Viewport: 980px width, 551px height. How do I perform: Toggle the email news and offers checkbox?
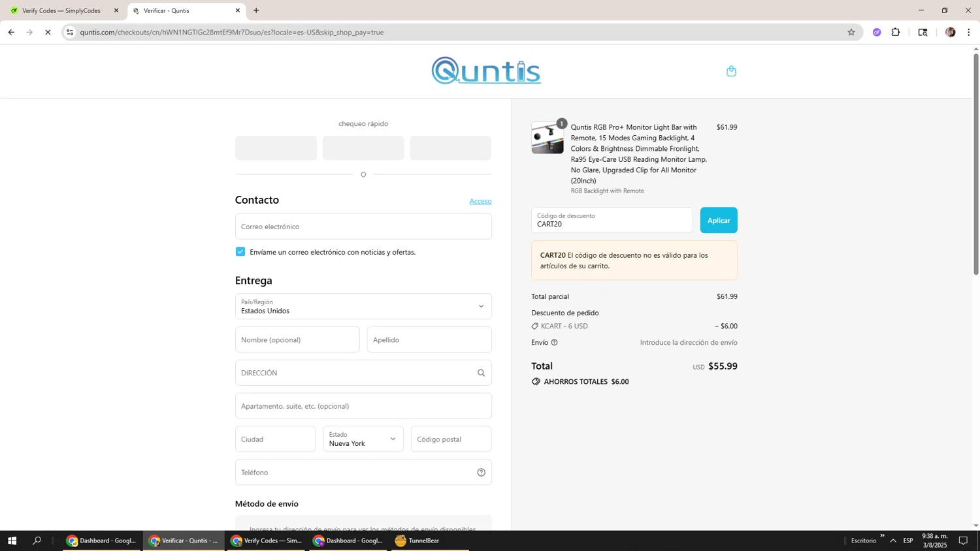(240, 252)
